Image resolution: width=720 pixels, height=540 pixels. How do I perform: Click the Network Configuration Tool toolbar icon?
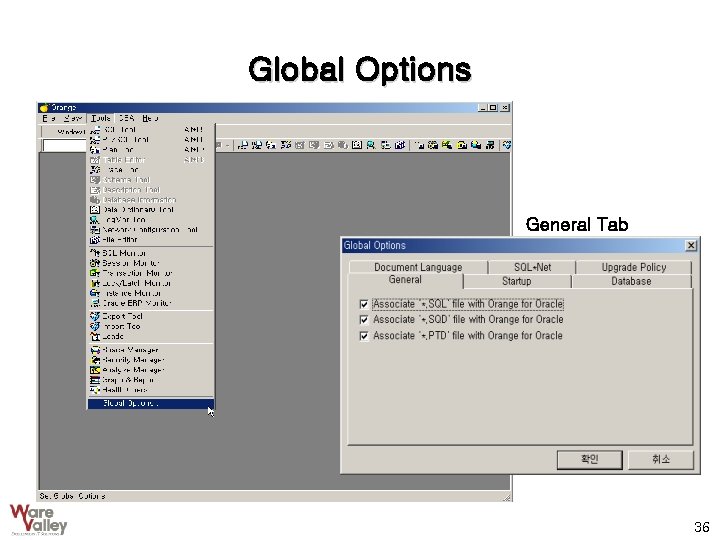pos(386,145)
